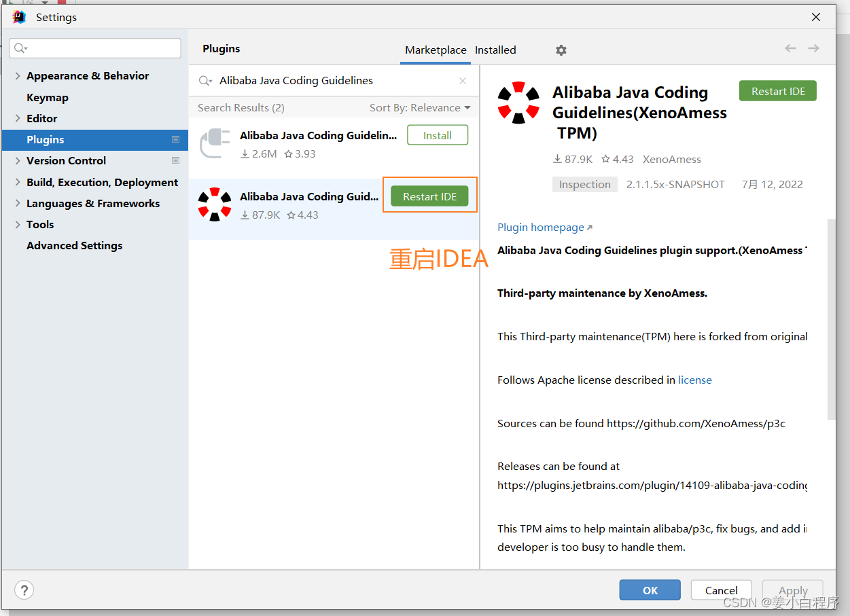Click the date 7月 12, 2022
Image resolution: width=850 pixels, height=616 pixels.
(x=772, y=184)
